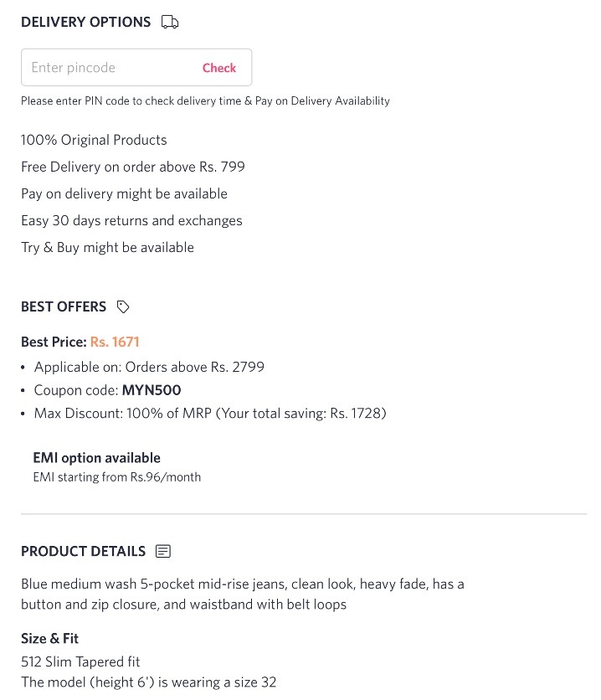Click the delivery truck icon
Screen dimensions: 601x700
[x=170, y=22]
